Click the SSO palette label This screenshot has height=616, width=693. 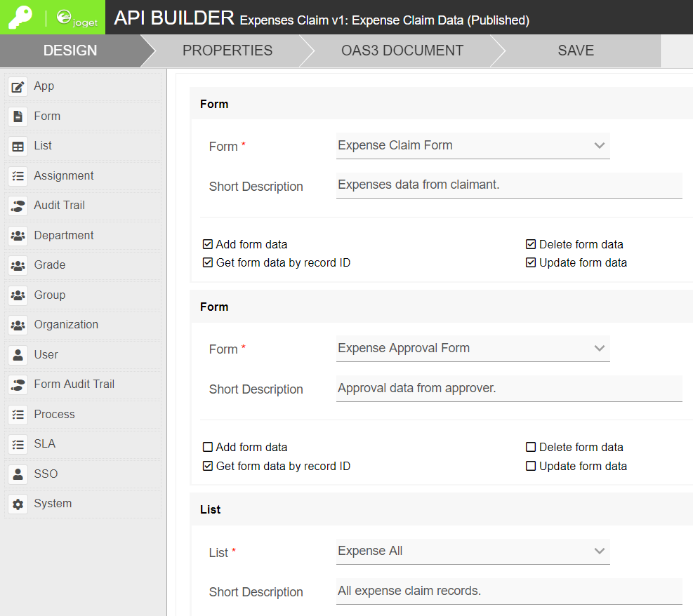point(46,474)
